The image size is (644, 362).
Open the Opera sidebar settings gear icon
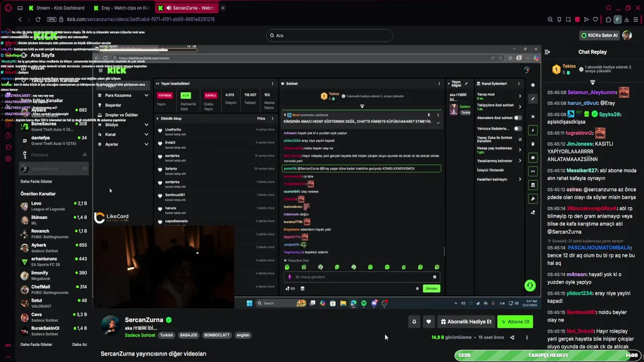(x=8, y=159)
